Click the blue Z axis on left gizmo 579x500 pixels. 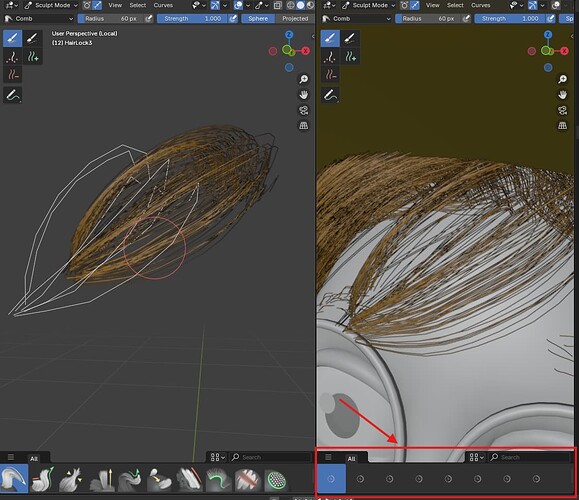coord(289,35)
